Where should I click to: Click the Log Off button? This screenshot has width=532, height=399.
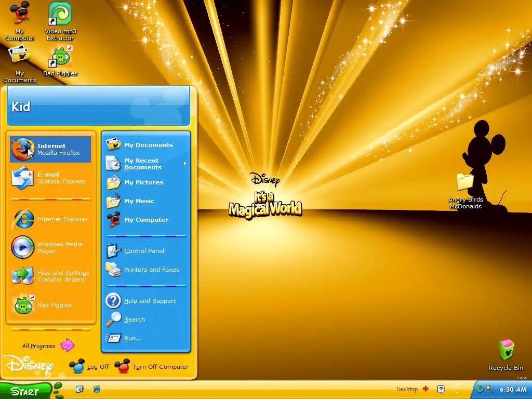click(x=89, y=367)
